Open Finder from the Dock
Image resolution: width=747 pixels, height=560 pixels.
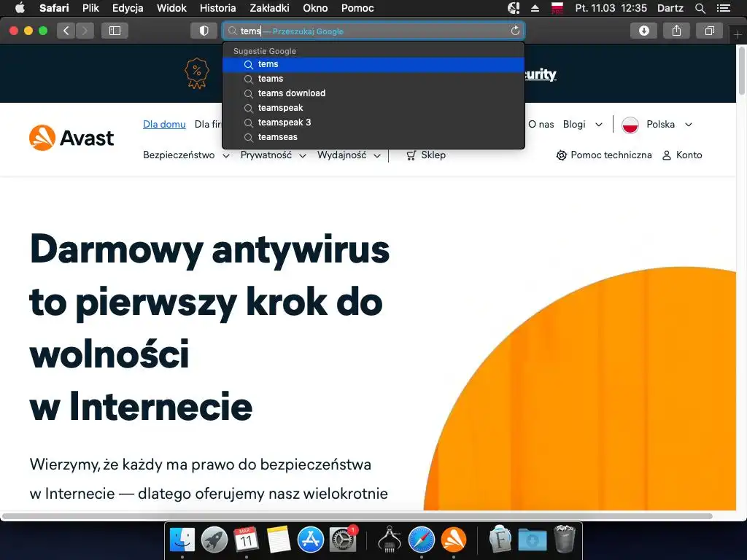(x=182, y=540)
